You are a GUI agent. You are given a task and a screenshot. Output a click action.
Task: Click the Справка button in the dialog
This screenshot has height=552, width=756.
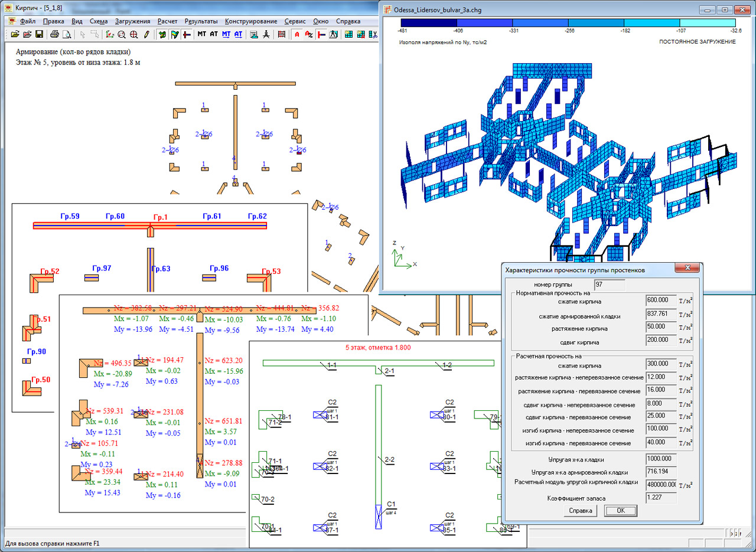579,511
